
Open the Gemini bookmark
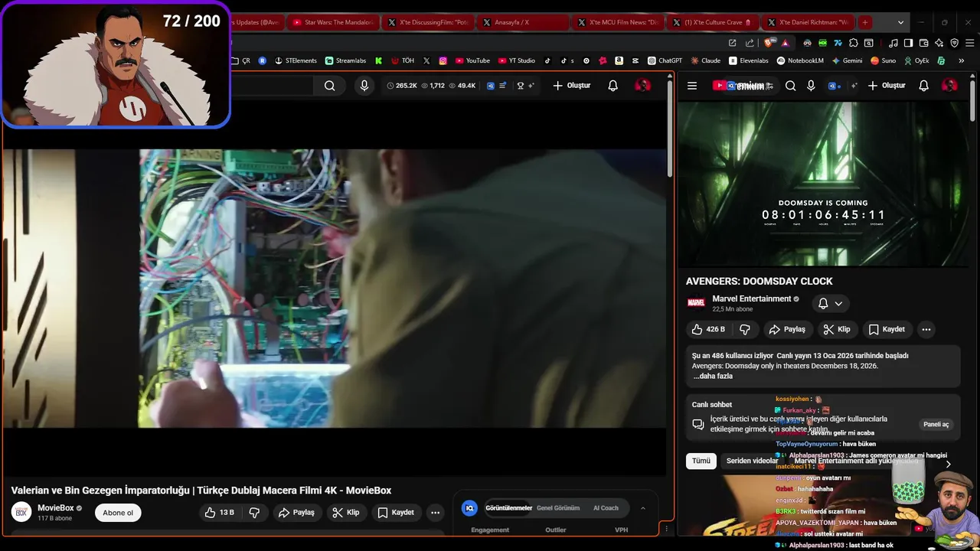click(847, 60)
